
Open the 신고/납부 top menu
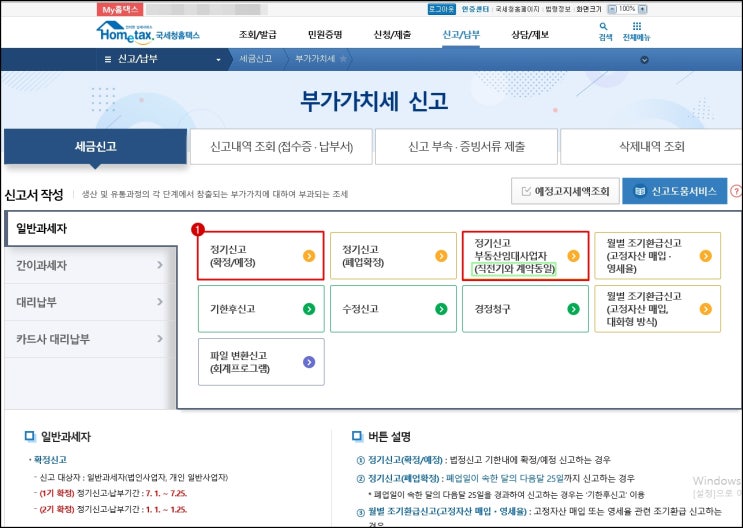click(x=461, y=35)
